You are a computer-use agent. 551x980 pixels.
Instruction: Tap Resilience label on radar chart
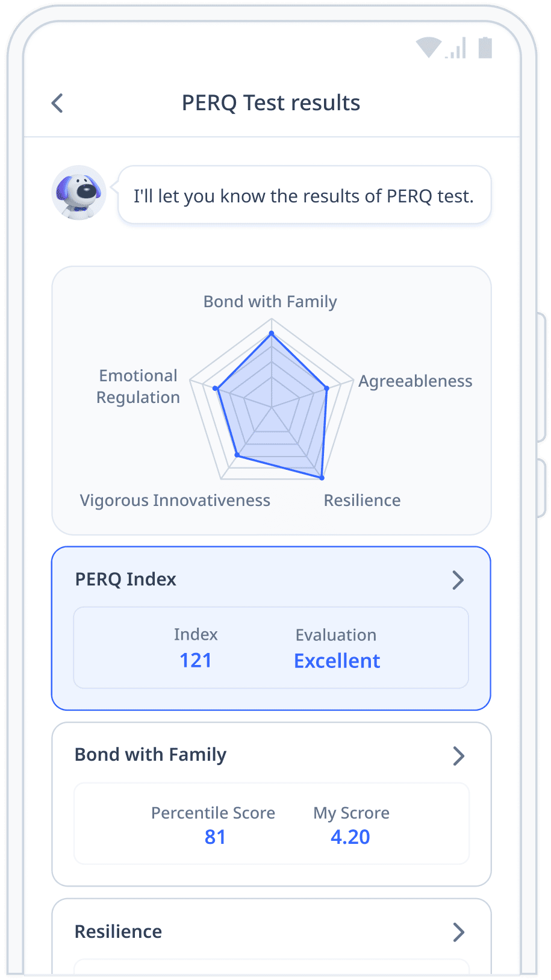click(363, 501)
